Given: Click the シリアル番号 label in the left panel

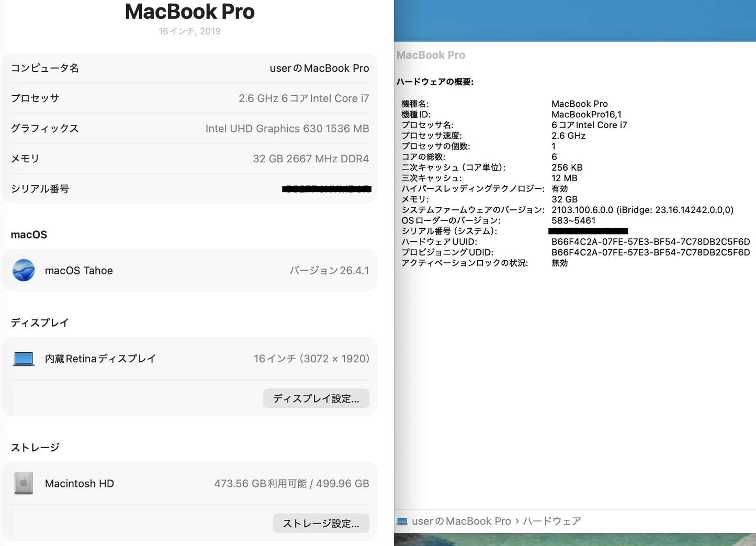Looking at the screenshot, I should pyautogui.click(x=40, y=189).
